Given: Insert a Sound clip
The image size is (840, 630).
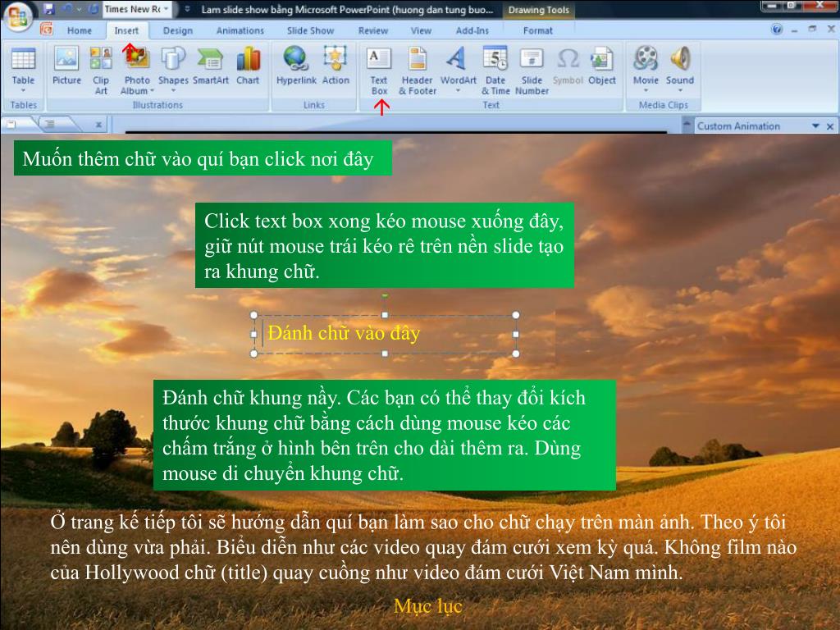Looking at the screenshot, I should 680,71.
